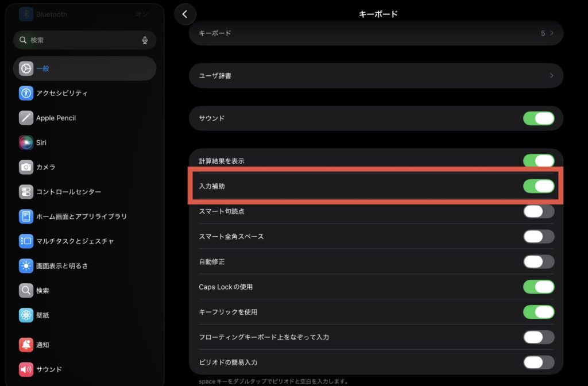Expand the キーボード row showing 5
The width and height of the screenshot is (588, 386).
click(x=376, y=33)
